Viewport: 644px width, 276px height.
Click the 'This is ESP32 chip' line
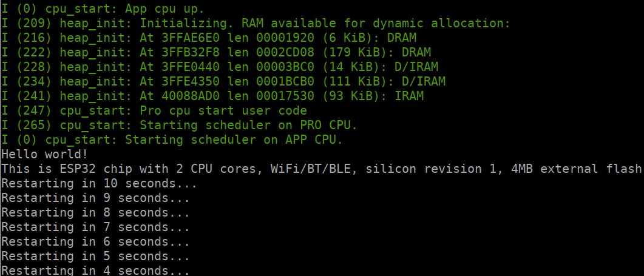coord(322,169)
